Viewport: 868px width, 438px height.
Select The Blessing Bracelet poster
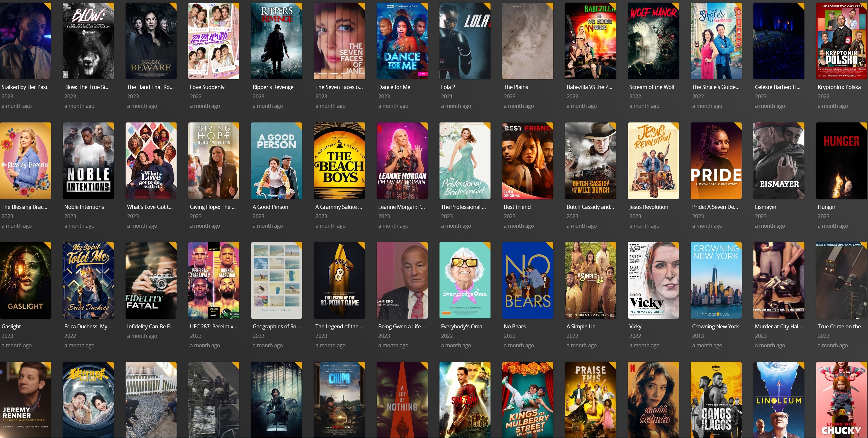click(x=26, y=161)
